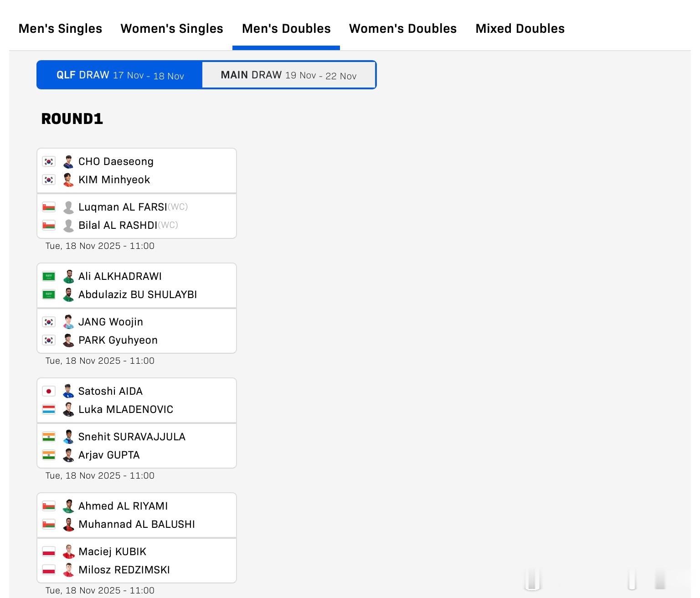The image size is (700, 598).
Task: Click the ROUND1 heading
Action: [72, 119]
